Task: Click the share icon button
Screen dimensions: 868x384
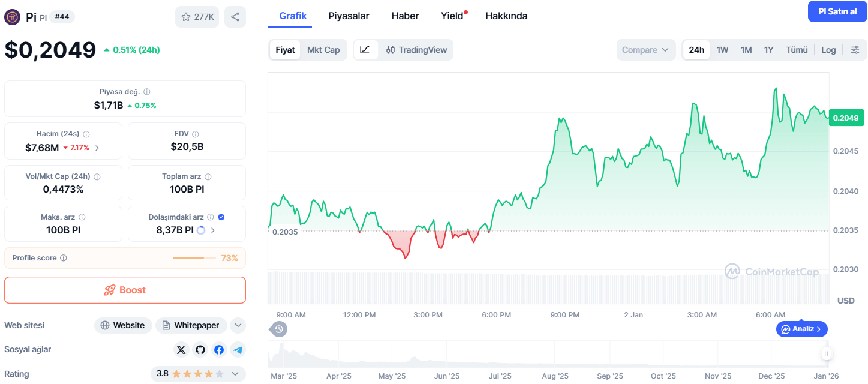Action: click(235, 17)
